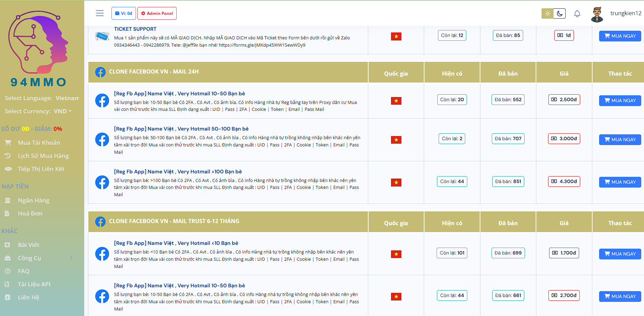Click the Đã bán: 707 sold badge

pos(508,138)
